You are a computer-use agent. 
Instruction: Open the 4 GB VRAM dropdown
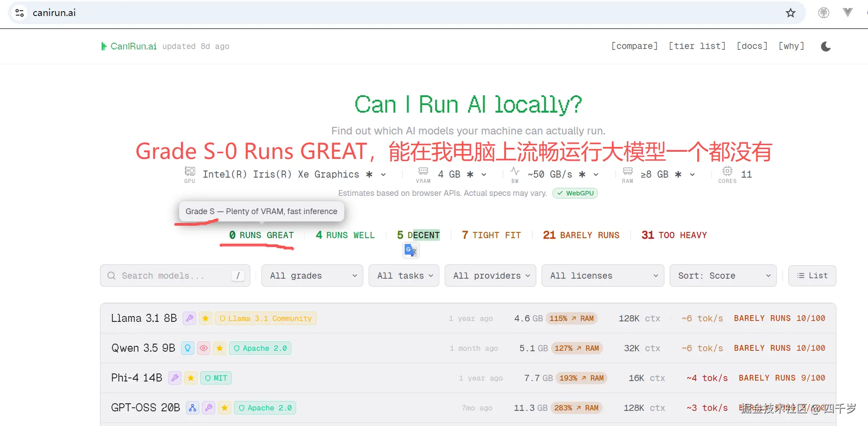462,174
